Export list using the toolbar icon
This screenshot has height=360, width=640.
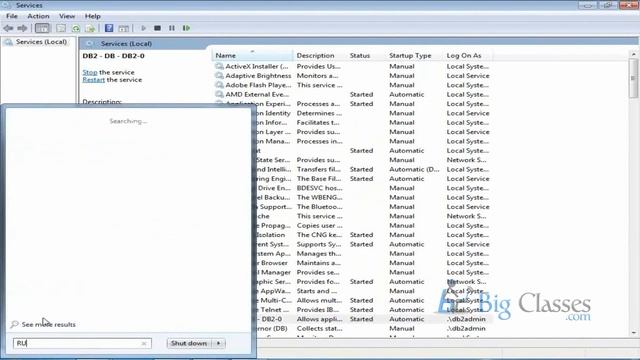pyautogui.click(x=90, y=28)
